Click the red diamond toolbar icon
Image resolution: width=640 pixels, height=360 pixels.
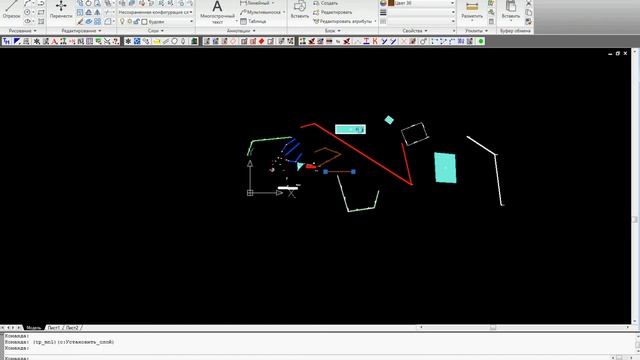262,41
